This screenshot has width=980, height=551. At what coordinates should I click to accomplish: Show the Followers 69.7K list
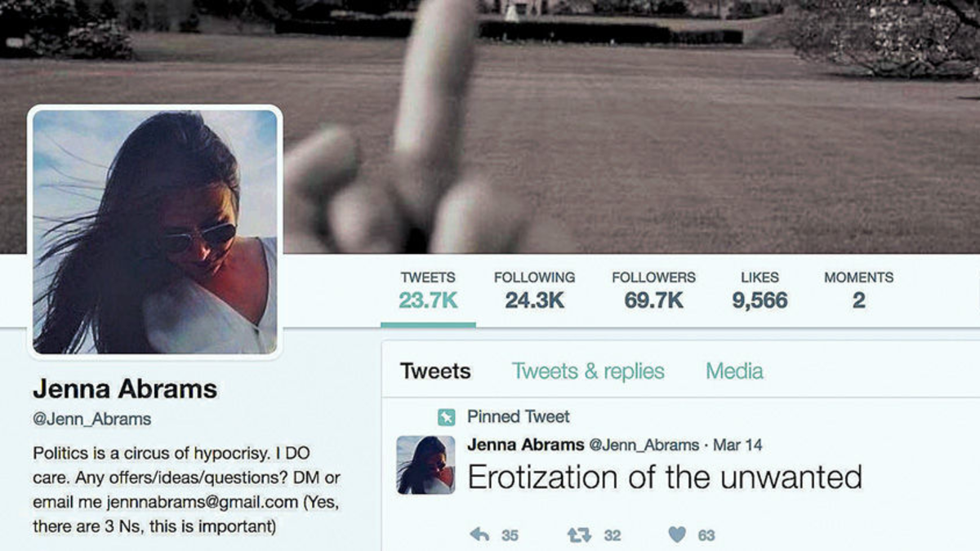[x=653, y=290]
